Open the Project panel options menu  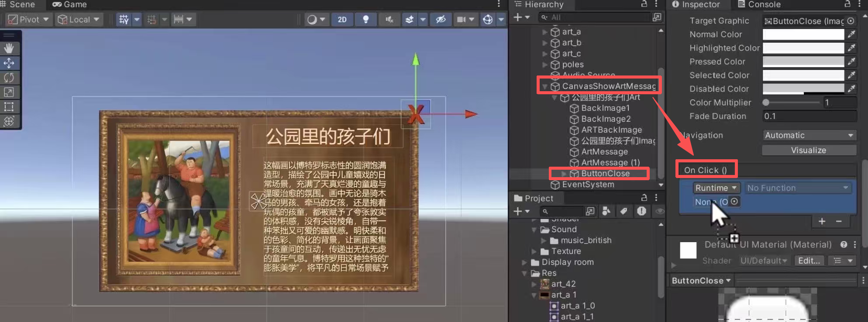[x=656, y=198]
